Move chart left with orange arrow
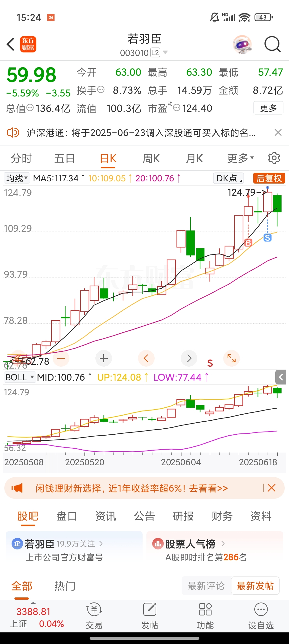This screenshot has height=644, width=289. pyautogui.click(x=146, y=358)
